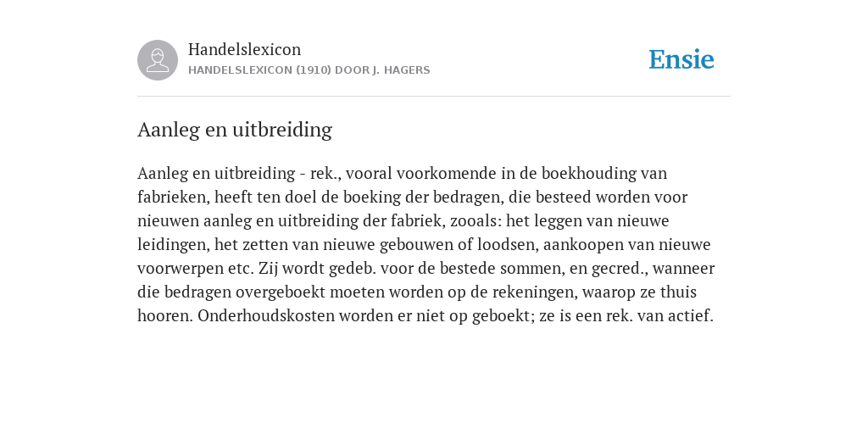The image size is (868, 434).
Task: Select the 'Aanleg en uitbreiding' heading
Action: coord(235,130)
